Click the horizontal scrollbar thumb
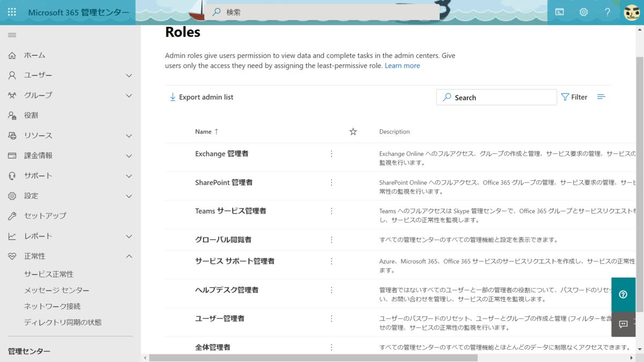Screen dimensions: 644x362 point(313,358)
